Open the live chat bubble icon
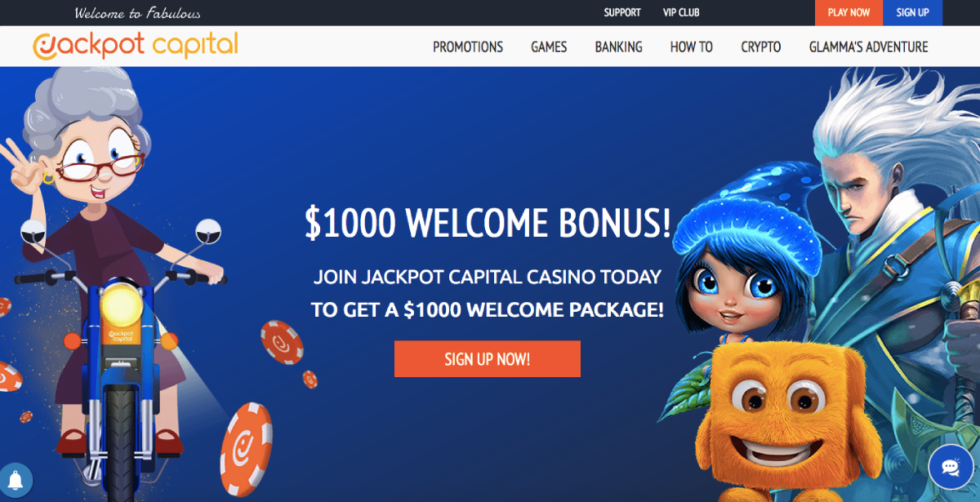 951,467
